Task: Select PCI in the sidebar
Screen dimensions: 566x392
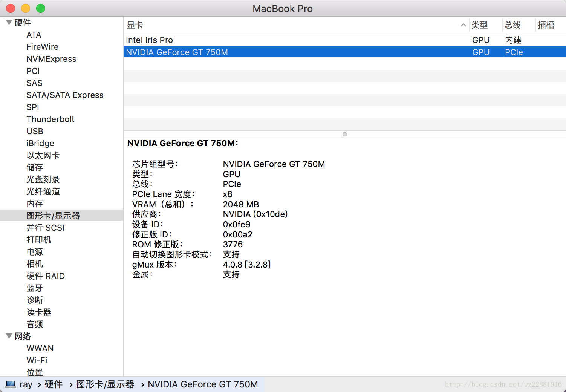Action: [x=33, y=71]
